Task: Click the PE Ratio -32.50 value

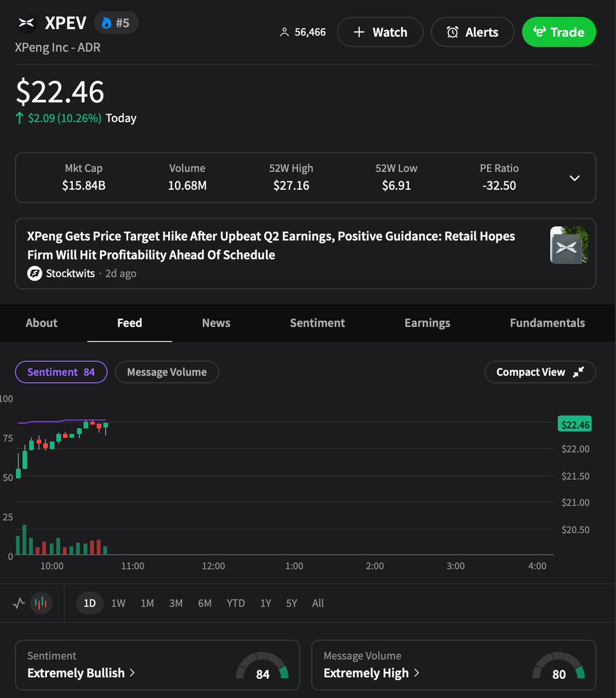Action: click(499, 185)
